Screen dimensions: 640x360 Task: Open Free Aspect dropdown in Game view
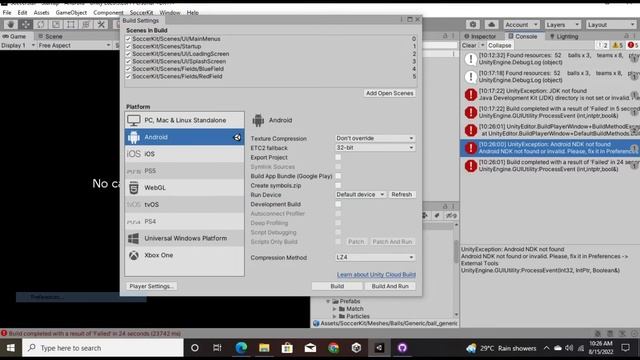click(x=74, y=45)
